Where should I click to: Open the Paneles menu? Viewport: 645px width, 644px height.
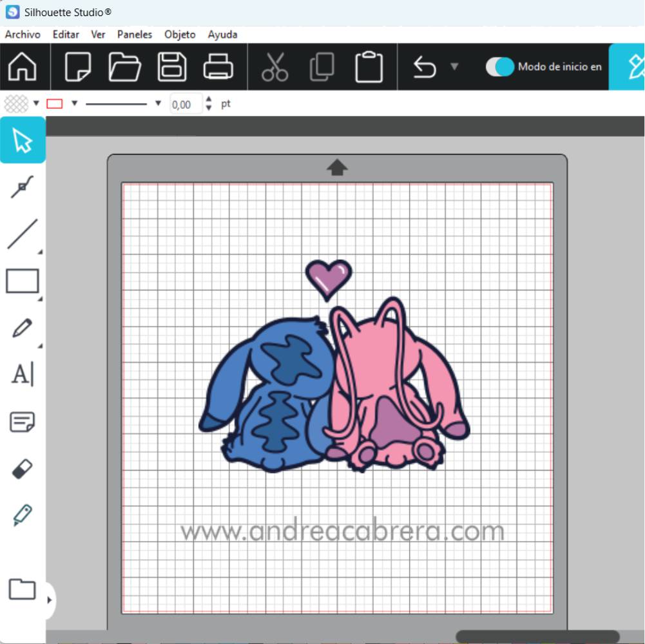(135, 35)
